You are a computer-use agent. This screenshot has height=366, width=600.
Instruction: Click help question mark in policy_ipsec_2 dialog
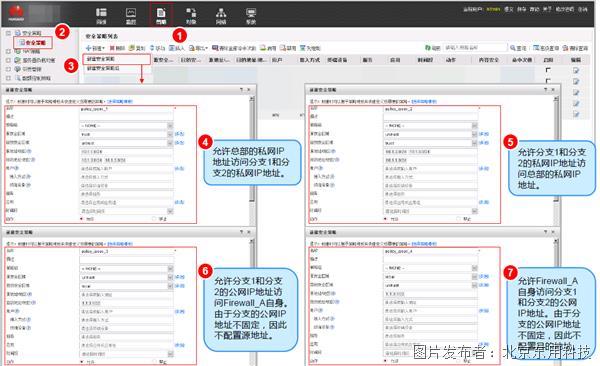[x=545, y=90]
